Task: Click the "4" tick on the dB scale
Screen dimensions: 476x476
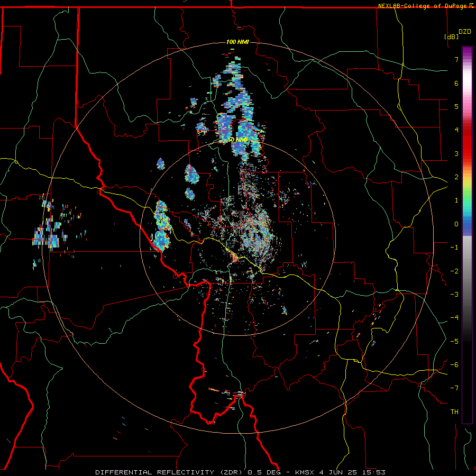Action: [x=456, y=130]
